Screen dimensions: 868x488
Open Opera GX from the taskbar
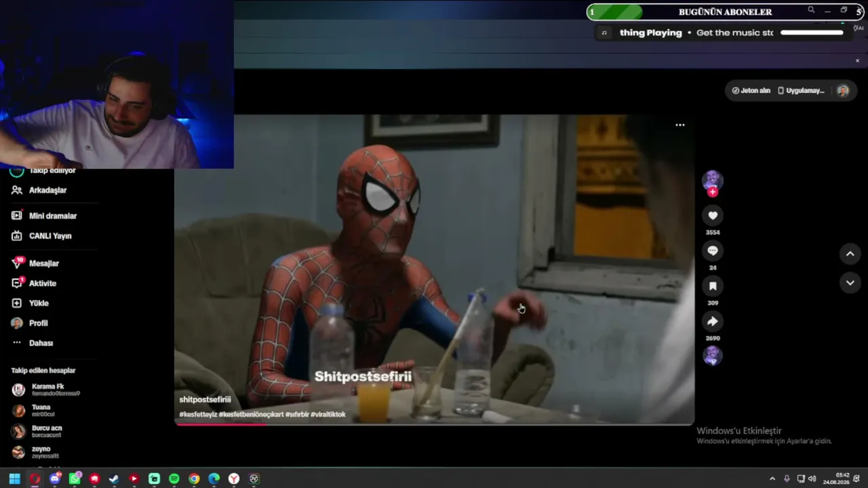tap(35, 479)
